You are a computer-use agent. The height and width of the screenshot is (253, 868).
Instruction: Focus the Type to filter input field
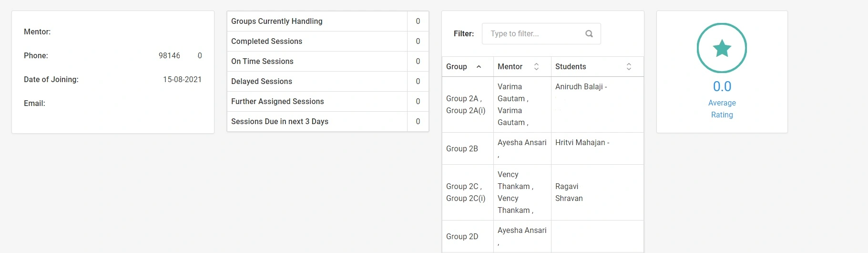[x=541, y=34]
